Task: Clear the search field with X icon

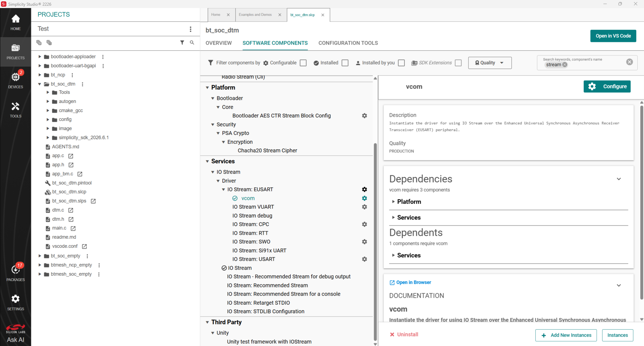Action: (630, 62)
